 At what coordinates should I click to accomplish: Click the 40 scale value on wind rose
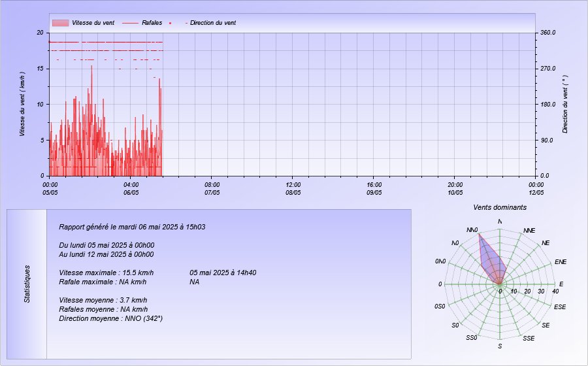click(x=555, y=291)
